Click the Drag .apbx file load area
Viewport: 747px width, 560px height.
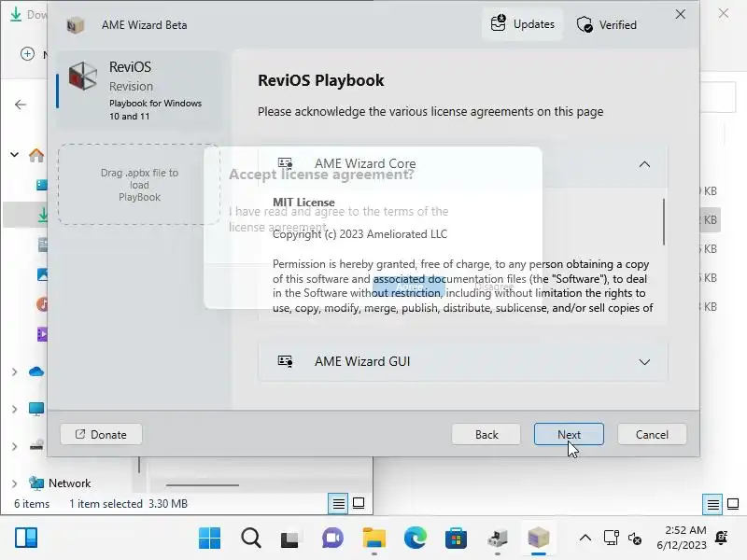139,185
